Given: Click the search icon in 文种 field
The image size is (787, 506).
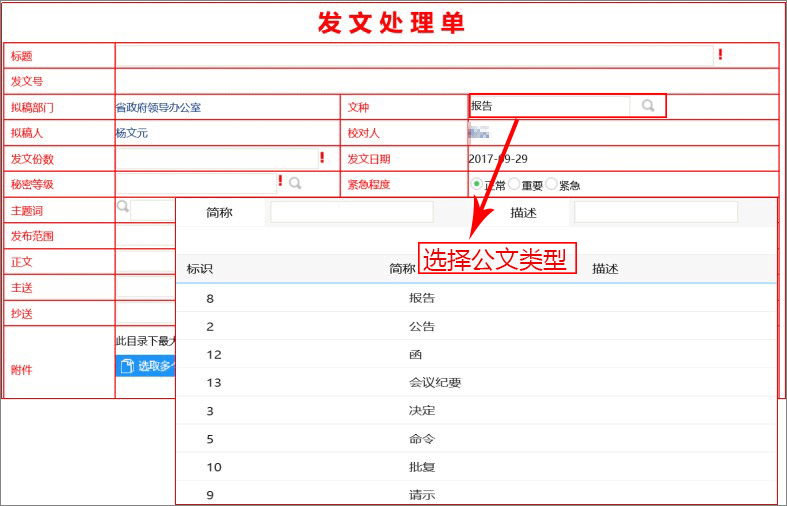Looking at the screenshot, I should (x=647, y=105).
